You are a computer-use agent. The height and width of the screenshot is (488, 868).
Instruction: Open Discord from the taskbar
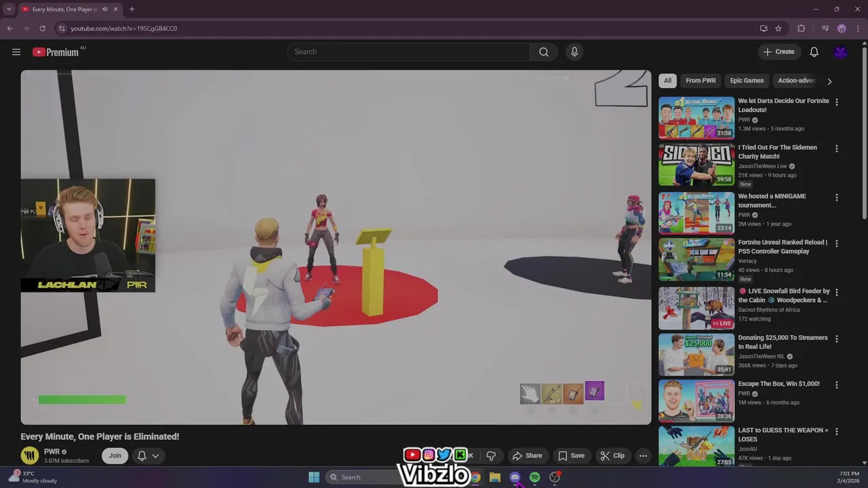click(x=515, y=477)
